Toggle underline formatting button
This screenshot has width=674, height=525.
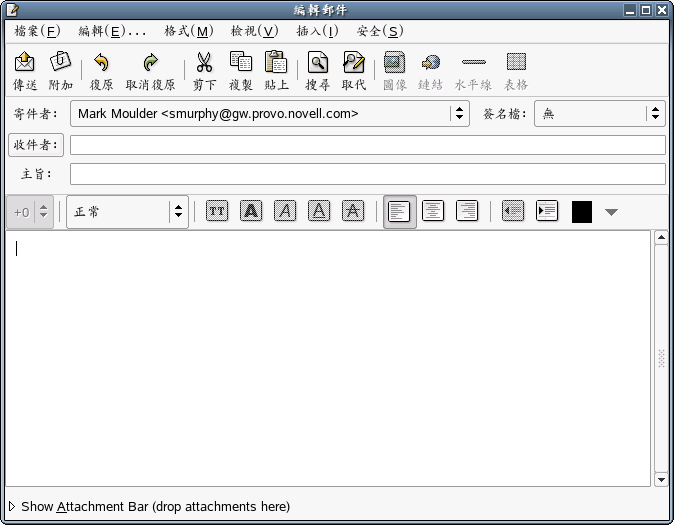pyautogui.click(x=319, y=211)
